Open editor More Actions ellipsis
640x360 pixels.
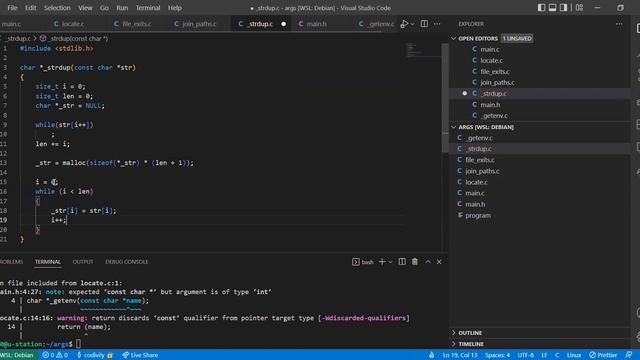point(437,24)
